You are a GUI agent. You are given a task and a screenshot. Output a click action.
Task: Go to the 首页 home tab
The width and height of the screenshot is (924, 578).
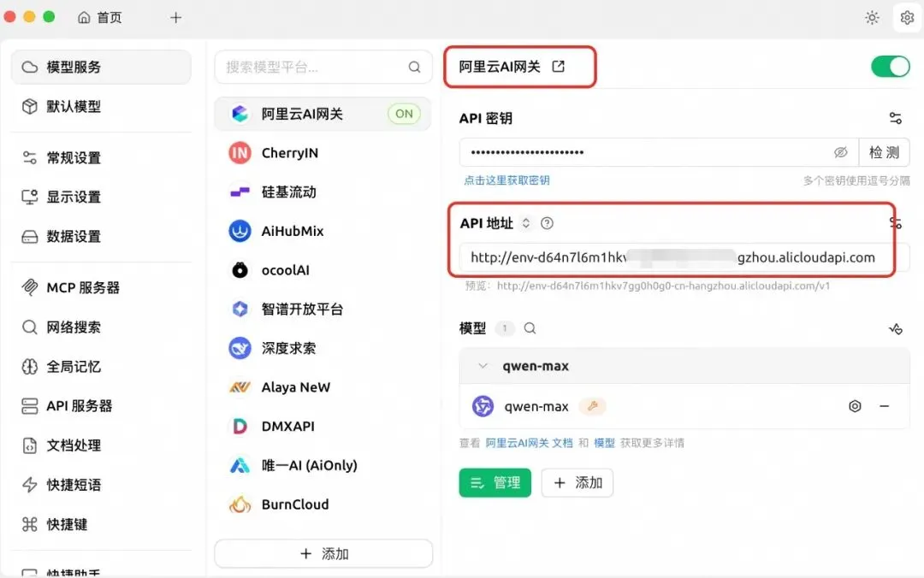click(100, 18)
